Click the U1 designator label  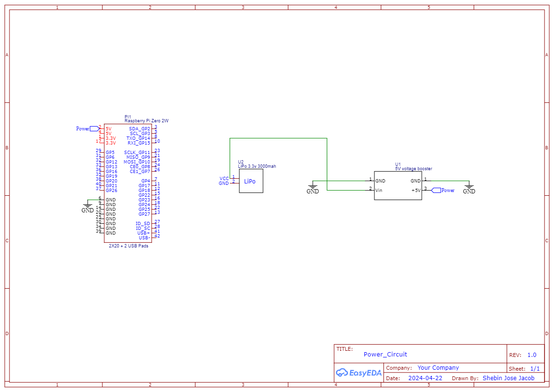pyautogui.click(x=398, y=164)
